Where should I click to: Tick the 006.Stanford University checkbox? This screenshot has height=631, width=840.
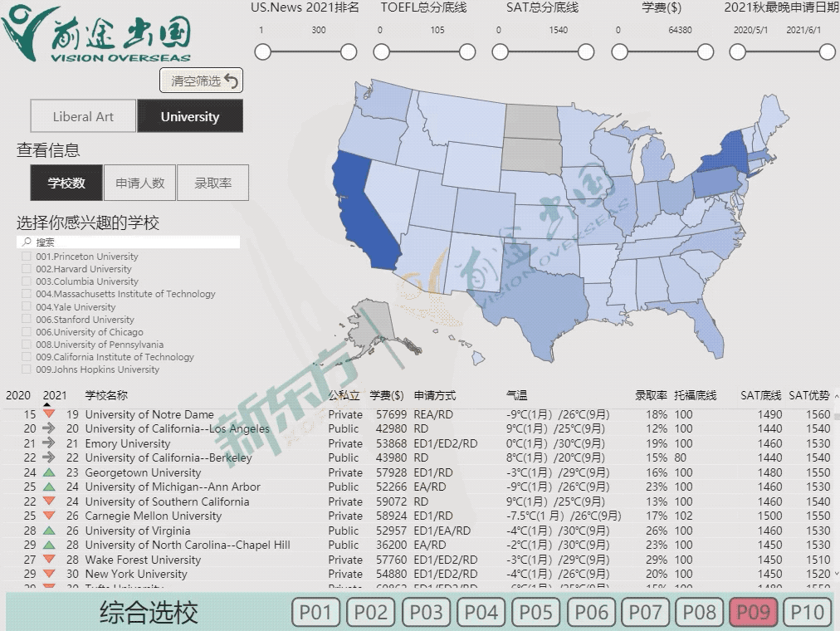click(27, 320)
